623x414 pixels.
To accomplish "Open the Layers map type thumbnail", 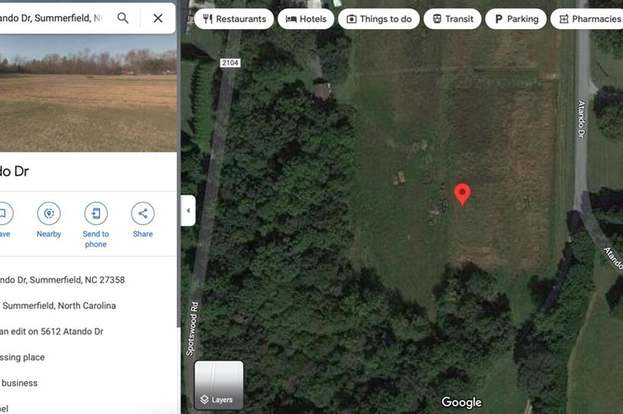I will 219,385.
